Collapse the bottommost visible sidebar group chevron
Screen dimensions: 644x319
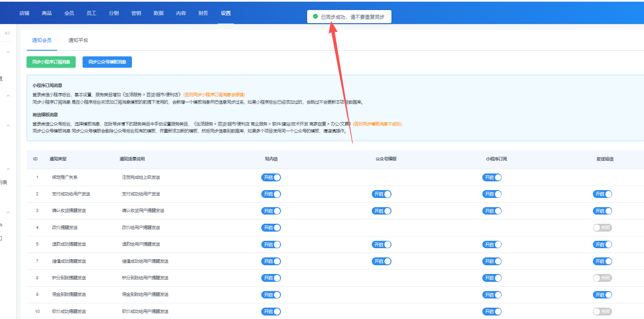click(8, 213)
